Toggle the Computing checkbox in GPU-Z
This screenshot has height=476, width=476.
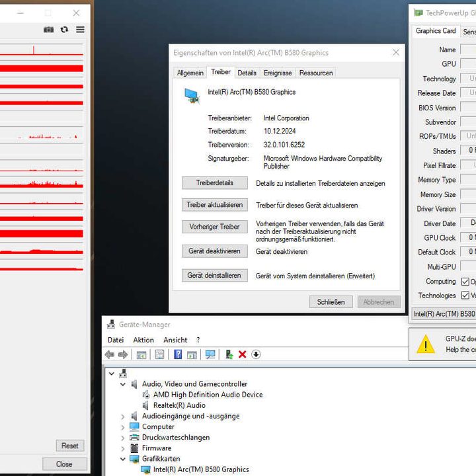465,282
